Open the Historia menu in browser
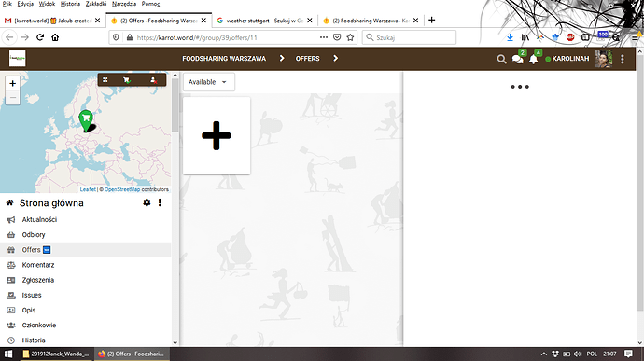The width and height of the screenshot is (644, 361). [x=70, y=4]
